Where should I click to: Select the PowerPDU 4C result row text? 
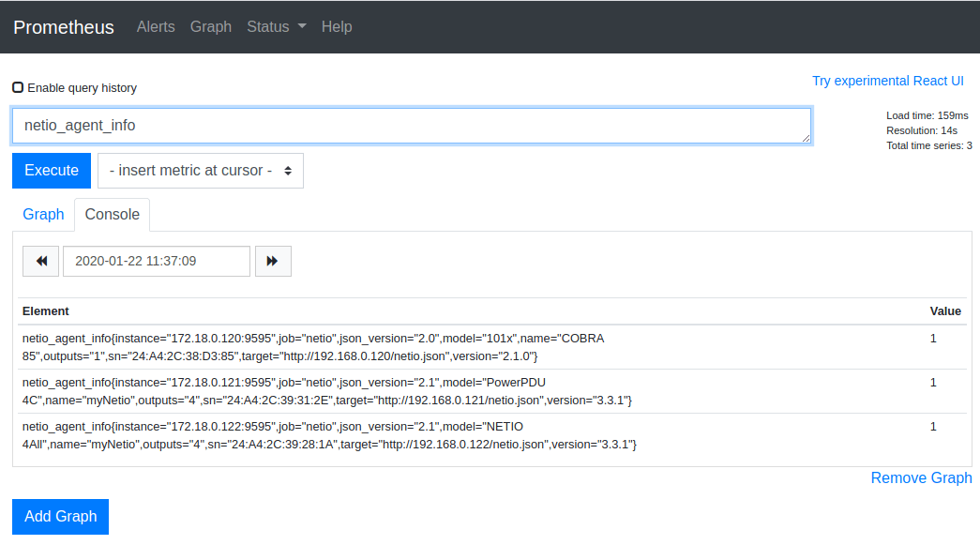pyautogui.click(x=327, y=391)
